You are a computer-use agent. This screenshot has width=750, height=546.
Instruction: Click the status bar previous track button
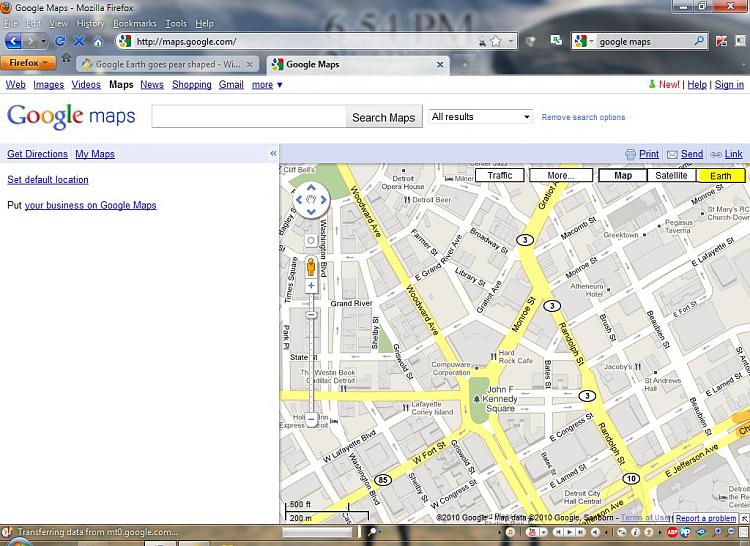click(x=558, y=532)
